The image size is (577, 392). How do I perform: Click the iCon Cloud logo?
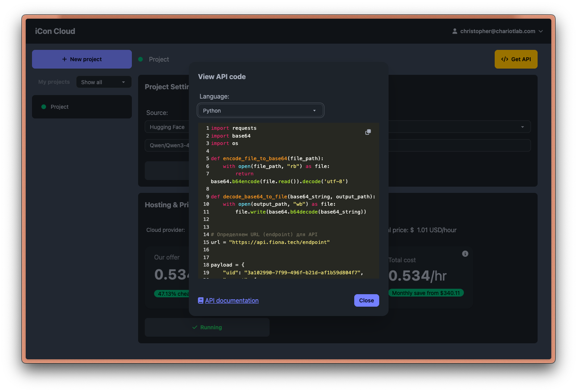tap(55, 31)
